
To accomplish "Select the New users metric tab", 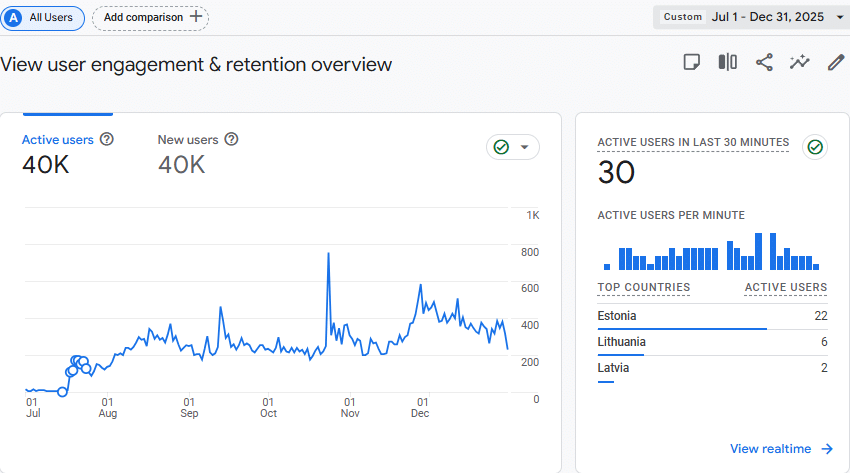I will (x=188, y=140).
